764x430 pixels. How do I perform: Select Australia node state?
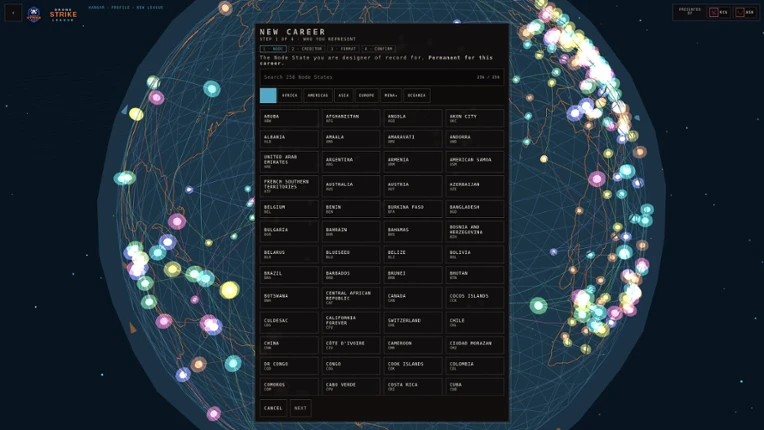(351, 186)
